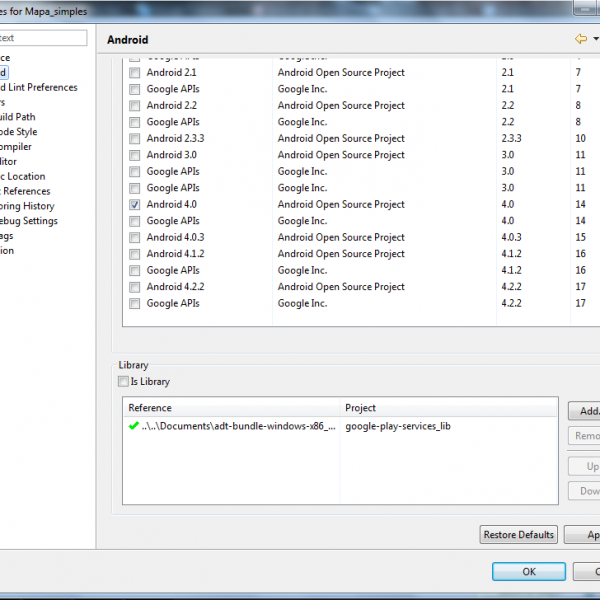The height and width of the screenshot is (600, 600).
Task: Click platform version 4.0.3 cell
Action: (511, 238)
